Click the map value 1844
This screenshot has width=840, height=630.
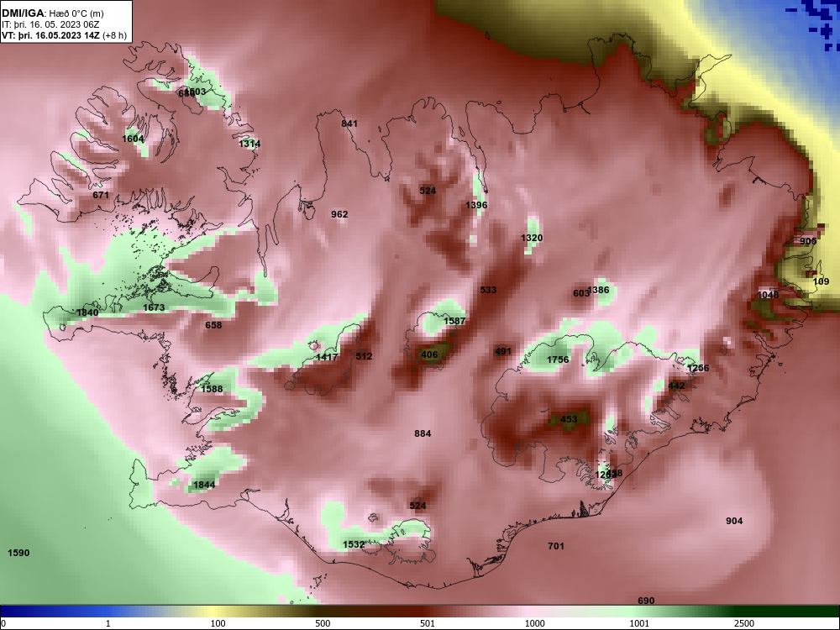tap(204, 485)
